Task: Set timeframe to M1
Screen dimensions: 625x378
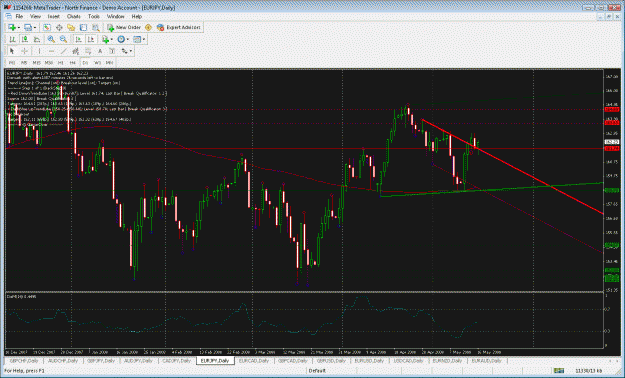Action: (x=12, y=63)
